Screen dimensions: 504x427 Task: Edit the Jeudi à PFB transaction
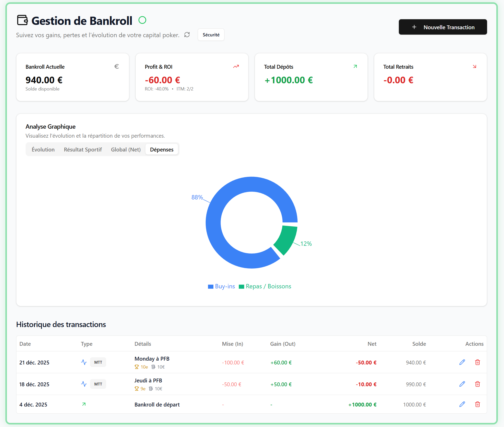(x=462, y=384)
